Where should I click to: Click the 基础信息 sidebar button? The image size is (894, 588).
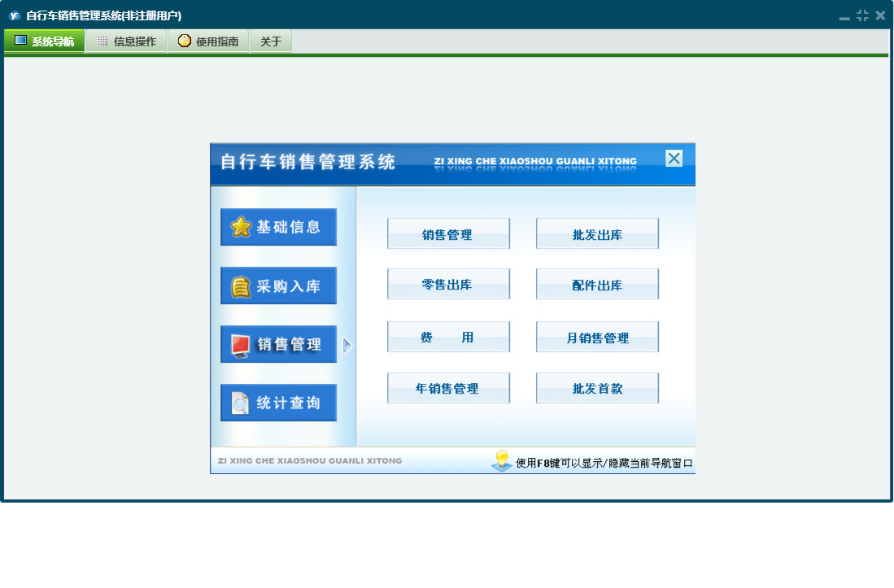point(278,227)
